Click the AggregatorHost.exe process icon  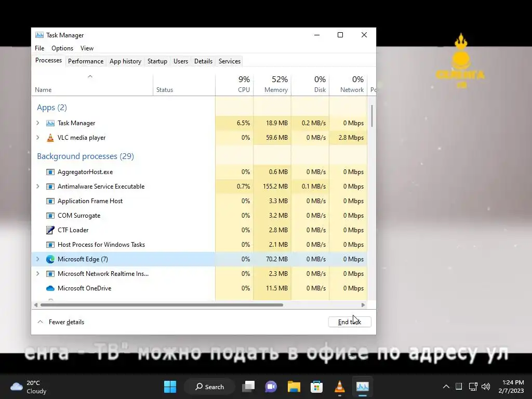50,172
